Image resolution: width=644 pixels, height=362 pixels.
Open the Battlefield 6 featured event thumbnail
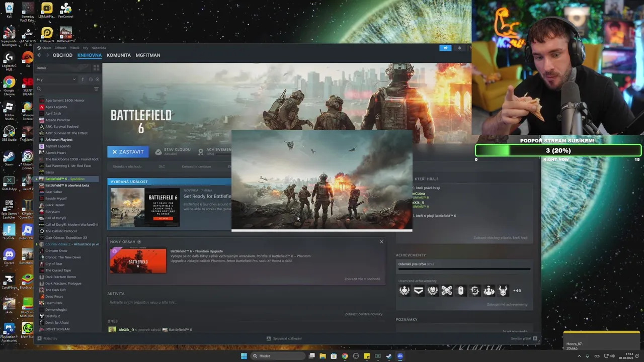[145, 207]
